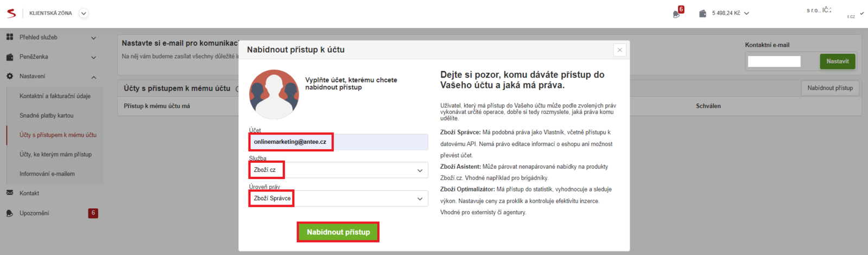Go to Snadné platby kartou

tap(46, 116)
